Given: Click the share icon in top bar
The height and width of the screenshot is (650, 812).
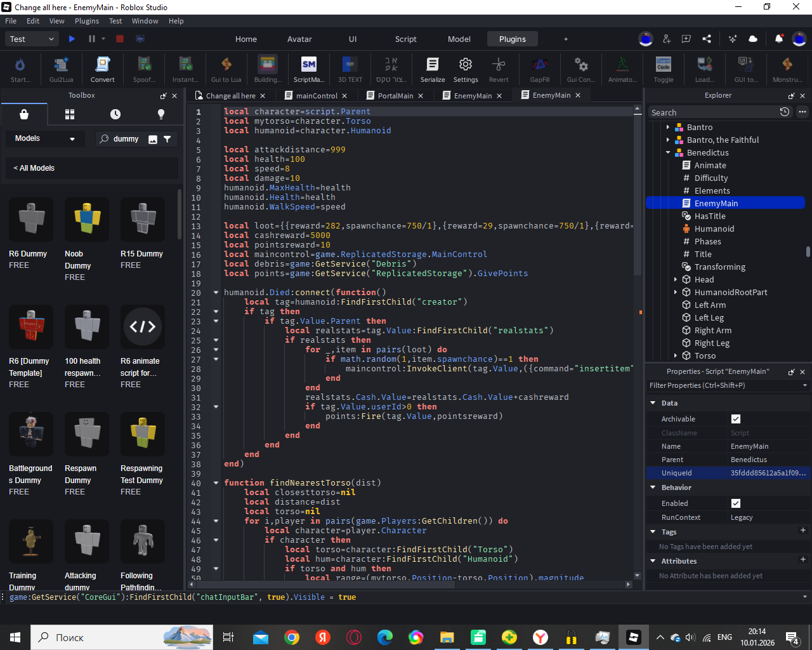Looking at the screenshot, I should [x=707, y=39].
